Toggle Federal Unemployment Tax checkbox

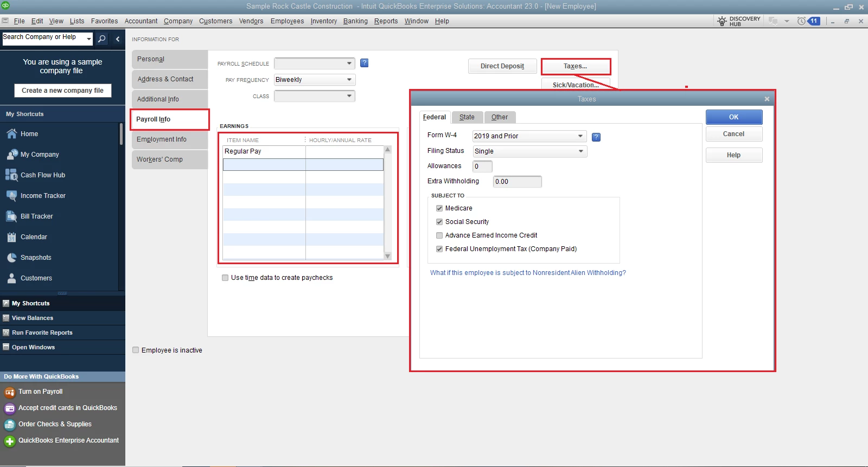(439, 249)
